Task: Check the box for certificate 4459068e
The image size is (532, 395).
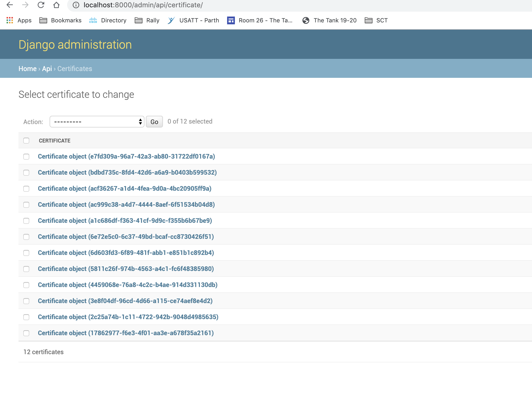Action: click(x=26, y=285)
